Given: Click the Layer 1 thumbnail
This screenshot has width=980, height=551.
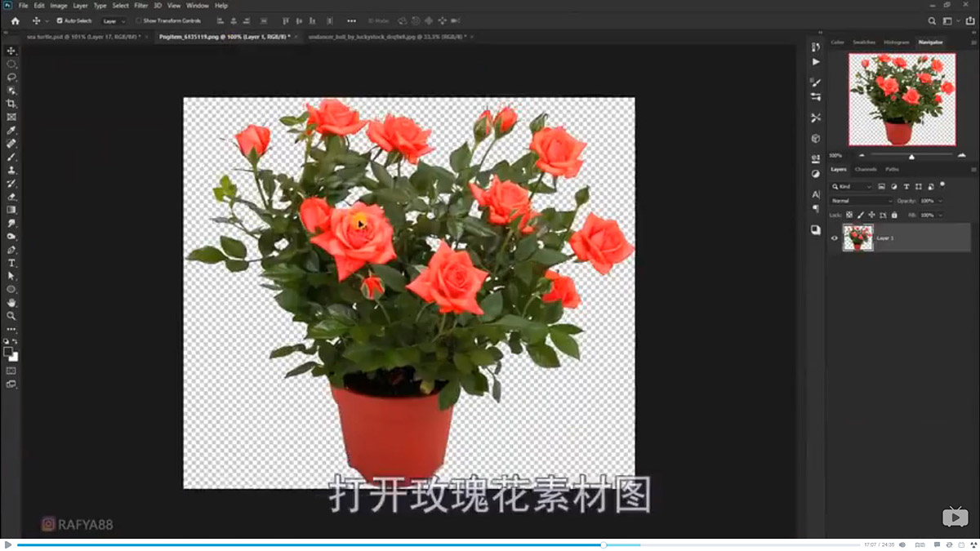Looking at the screenshot, I should (x=857, y=238).
